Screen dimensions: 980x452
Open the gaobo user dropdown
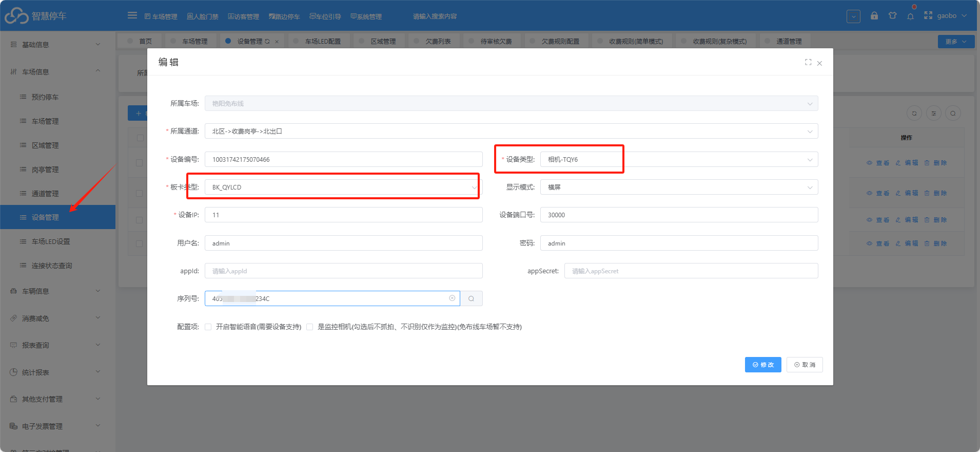tap(952, 16)
